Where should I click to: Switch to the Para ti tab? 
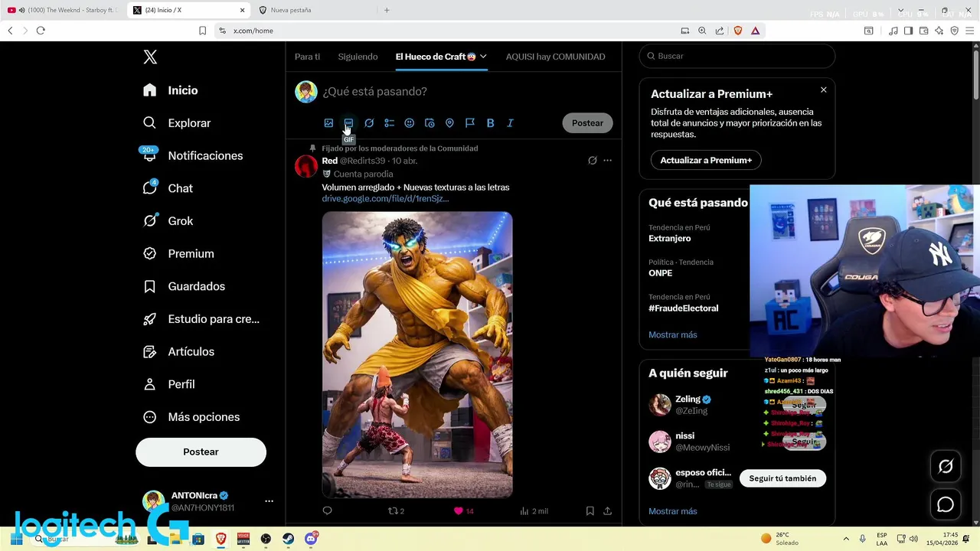tap(308, 57)
